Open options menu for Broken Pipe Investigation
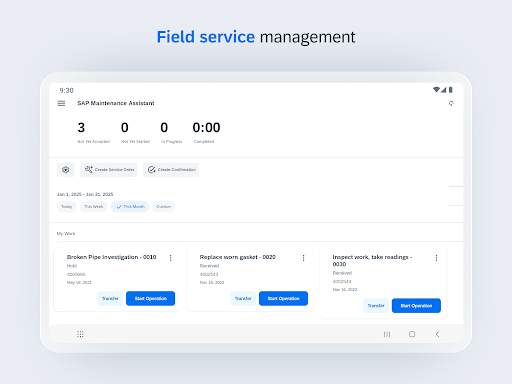The height and width of the screenshot is (384, 512). (x=171, y=258)
